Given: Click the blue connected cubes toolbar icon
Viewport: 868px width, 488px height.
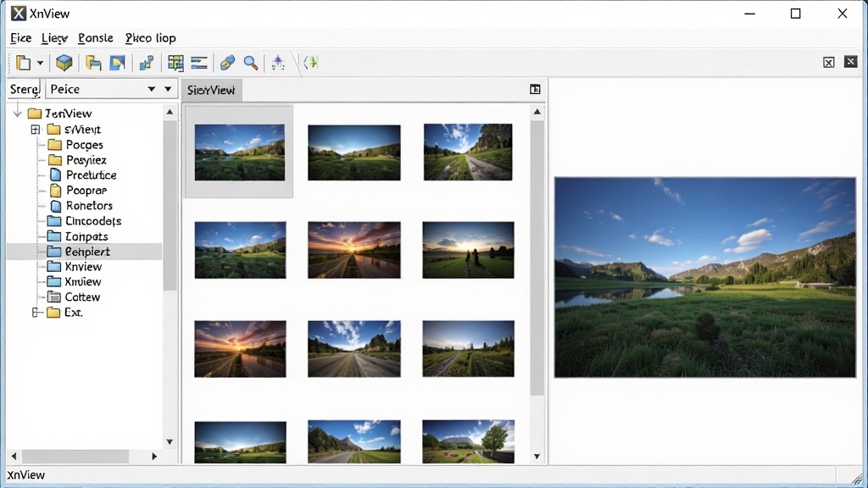Looking at the screenshot, I should 147,63.
